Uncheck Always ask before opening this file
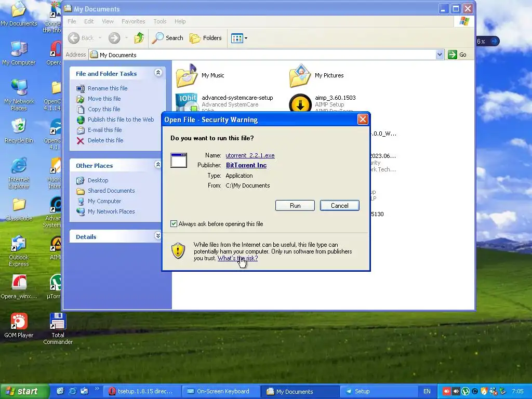Screen dimensions: 532x399 (x=174, y=223)
